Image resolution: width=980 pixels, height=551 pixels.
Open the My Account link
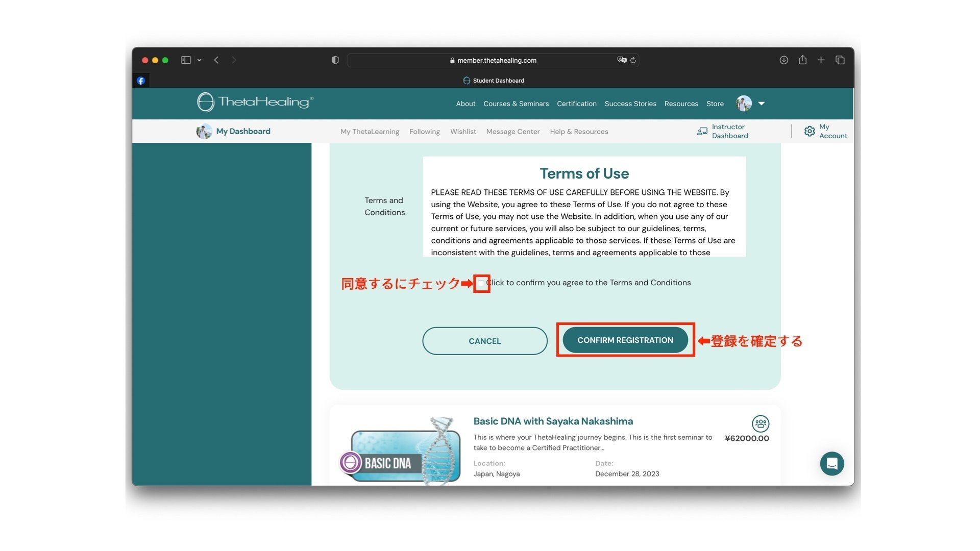[833, 131]
